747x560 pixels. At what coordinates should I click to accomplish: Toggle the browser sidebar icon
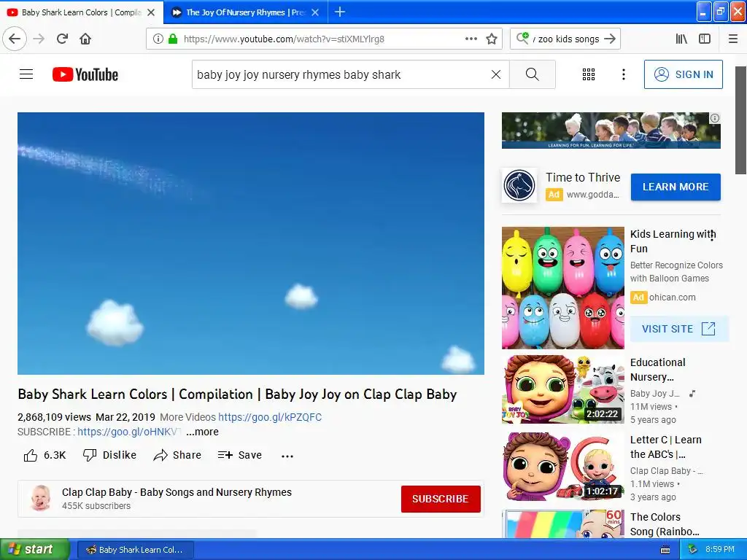point(705,39)
